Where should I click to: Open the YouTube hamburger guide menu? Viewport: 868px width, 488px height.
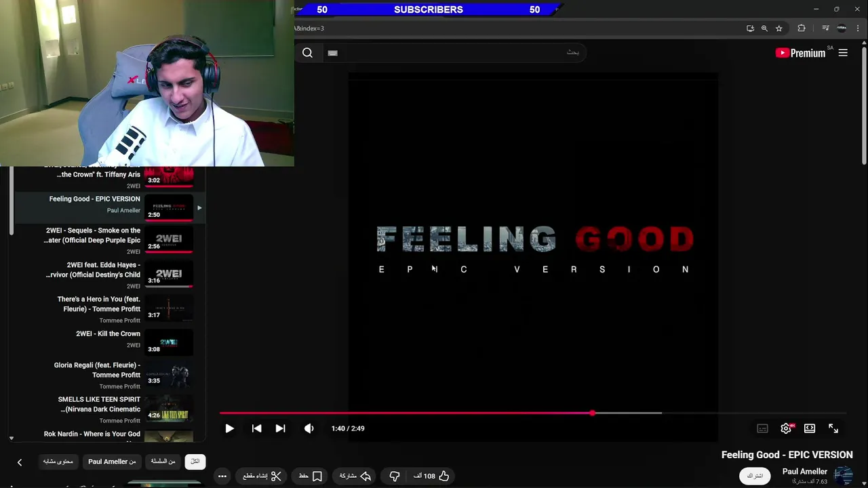[x=843, y=53]
